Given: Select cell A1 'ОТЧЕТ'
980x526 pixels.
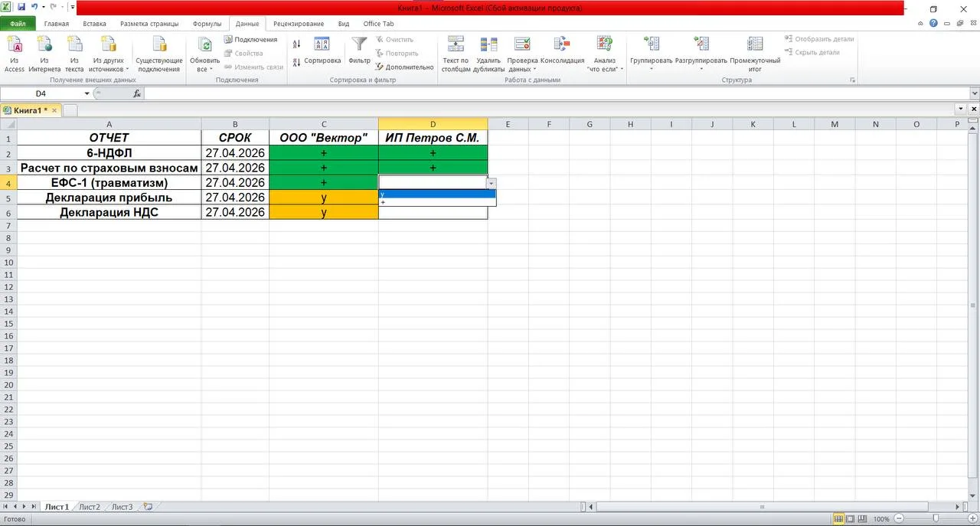Looking at the screenshot, I should coord(109,138).
